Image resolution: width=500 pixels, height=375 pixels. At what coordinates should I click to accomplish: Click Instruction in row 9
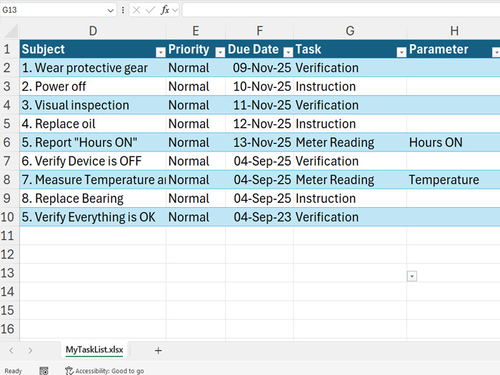pos(350,199)
